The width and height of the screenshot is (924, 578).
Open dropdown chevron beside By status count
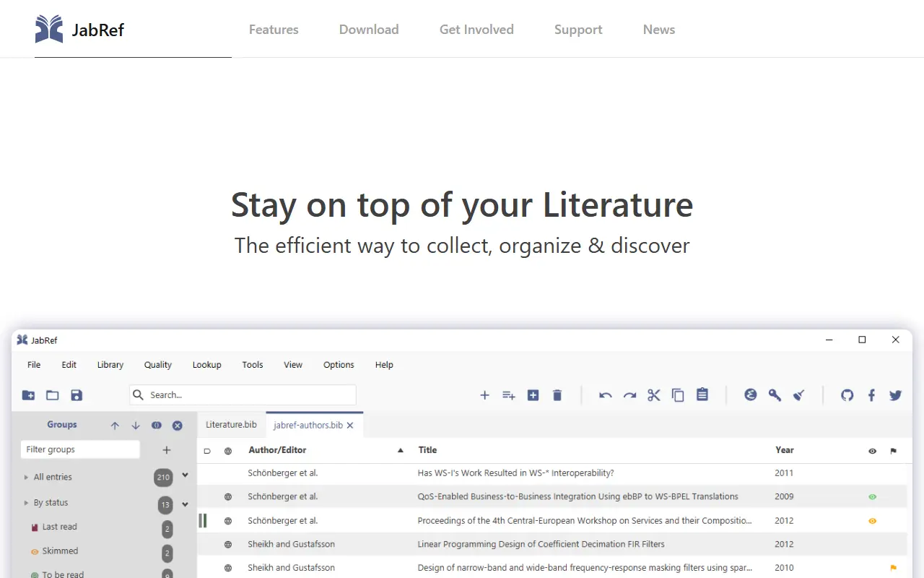pyautogui.click(x=185, y=504)
